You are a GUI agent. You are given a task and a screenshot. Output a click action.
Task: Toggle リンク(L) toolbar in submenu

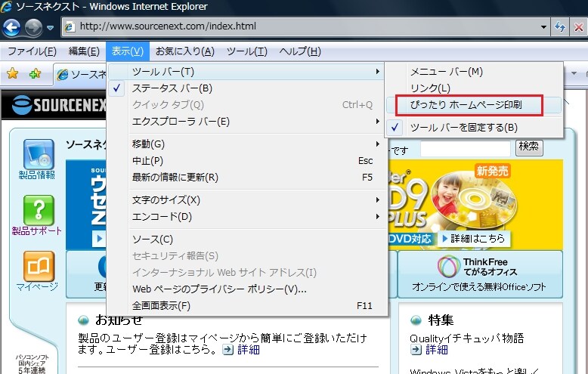(x=474, y=88)
